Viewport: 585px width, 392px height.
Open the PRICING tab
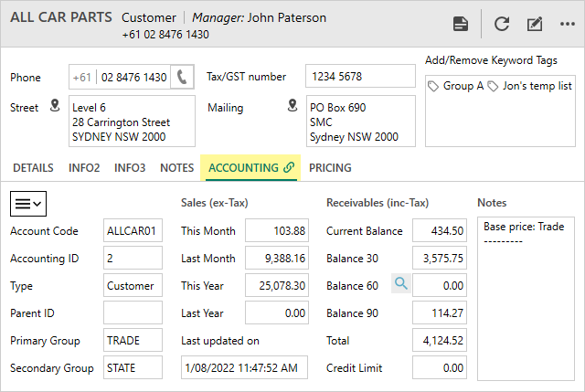[330, 168]
